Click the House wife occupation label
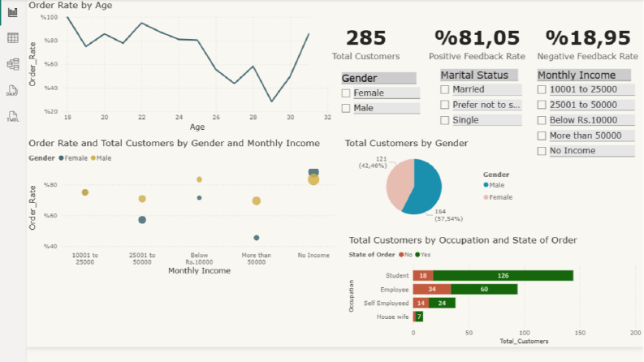The width and height of the screenshot is (644, 362). [x=392, y=317]
